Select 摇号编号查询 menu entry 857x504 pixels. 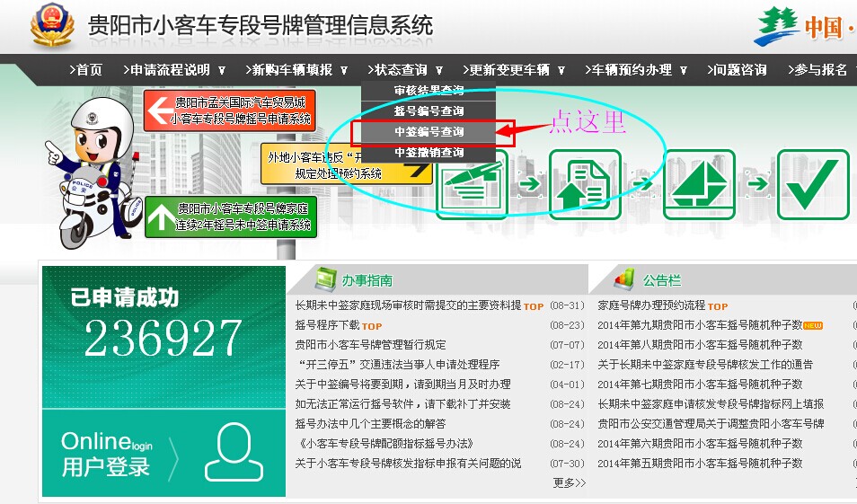(x=428, y=111)
